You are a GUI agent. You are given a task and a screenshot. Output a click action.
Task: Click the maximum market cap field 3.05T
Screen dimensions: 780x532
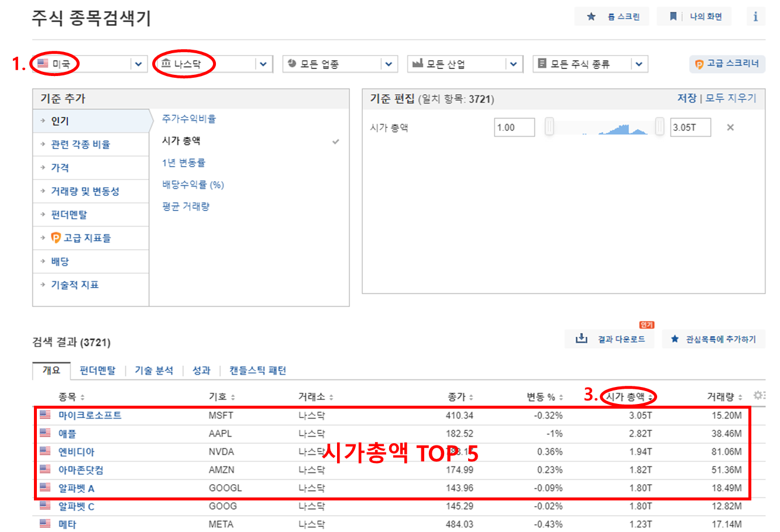tap(690, 127)
